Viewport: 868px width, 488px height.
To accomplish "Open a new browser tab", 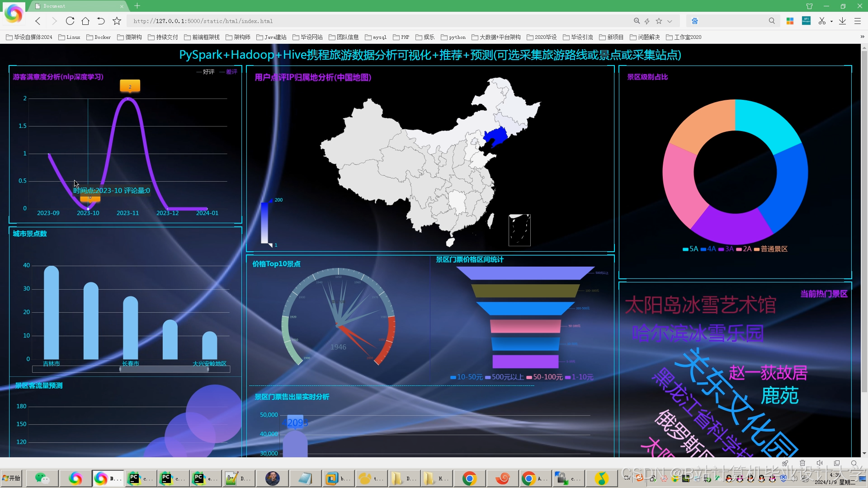I will 137,6.
